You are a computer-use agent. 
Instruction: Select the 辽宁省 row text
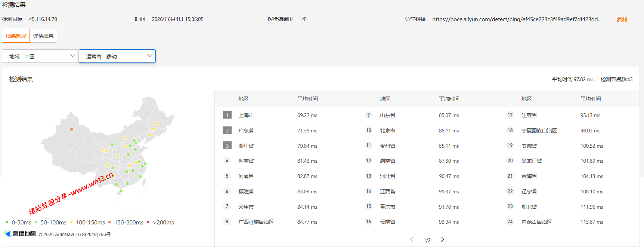pyautogui.click(x=529, y=192)
